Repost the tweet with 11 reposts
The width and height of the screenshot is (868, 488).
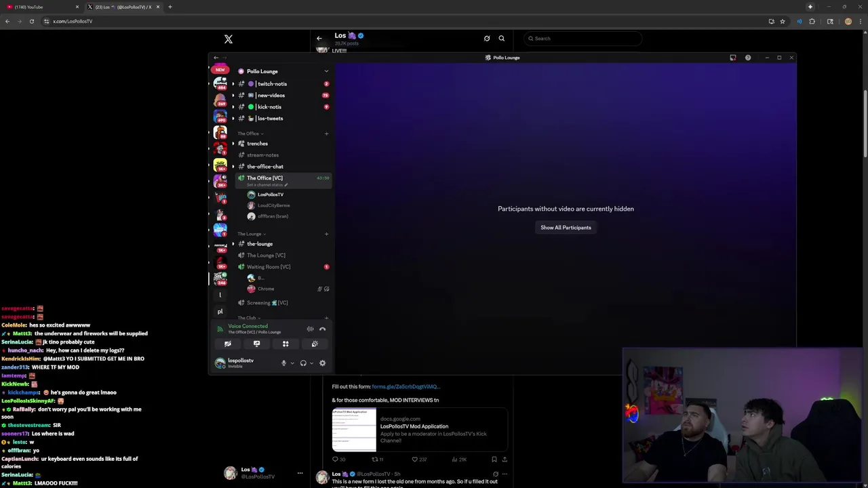377,460
